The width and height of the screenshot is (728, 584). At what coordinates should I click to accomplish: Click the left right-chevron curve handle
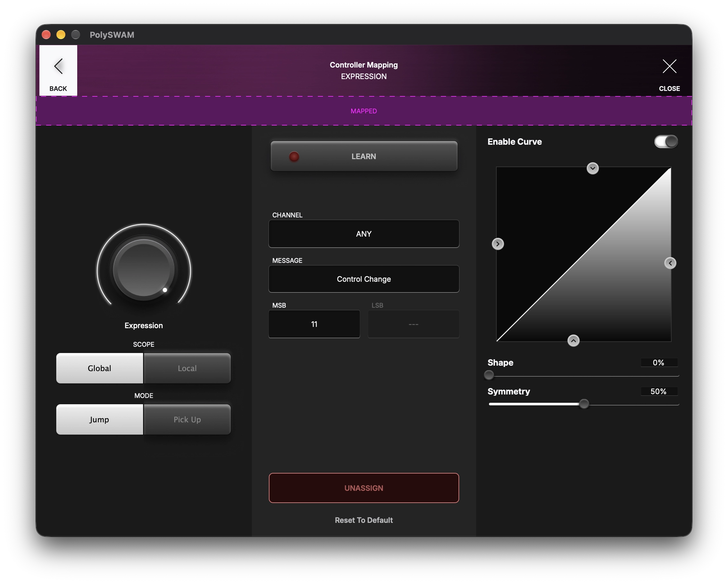click(498, 244)
